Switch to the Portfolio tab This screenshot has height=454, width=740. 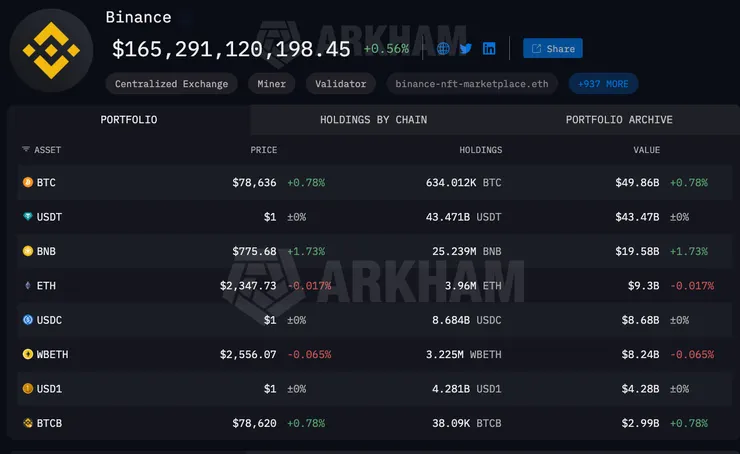click(x=129, y=120)
